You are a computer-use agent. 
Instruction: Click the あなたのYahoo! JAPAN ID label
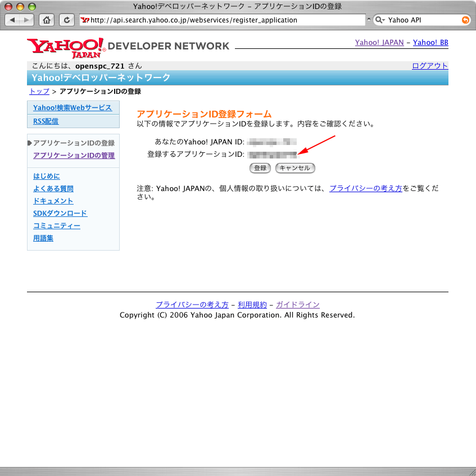pos(200,142)
